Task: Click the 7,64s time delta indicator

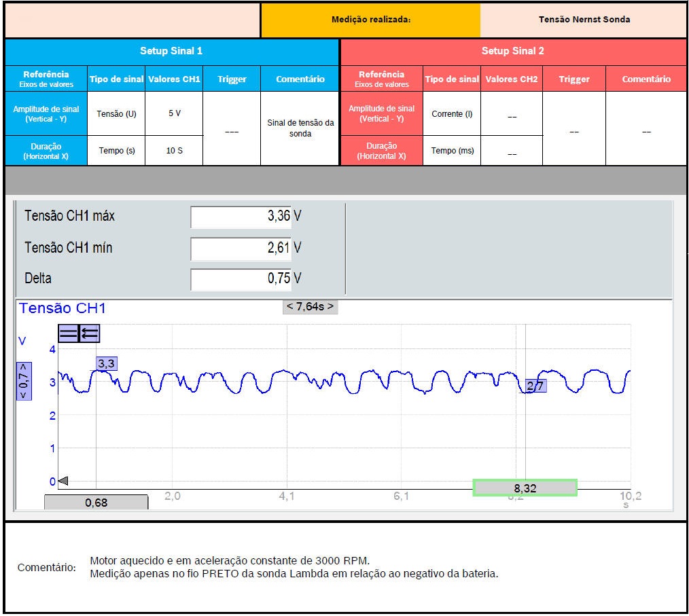Action: 310,306
